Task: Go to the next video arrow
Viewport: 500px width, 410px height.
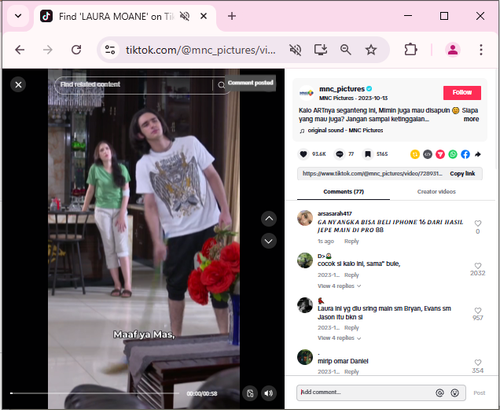Action: (269, 241)
